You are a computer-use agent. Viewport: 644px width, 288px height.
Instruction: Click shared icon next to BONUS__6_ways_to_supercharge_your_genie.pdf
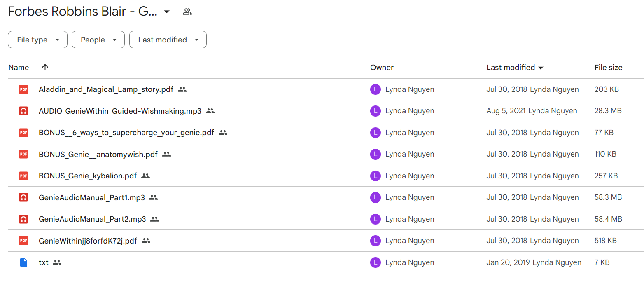coord(223,133)
